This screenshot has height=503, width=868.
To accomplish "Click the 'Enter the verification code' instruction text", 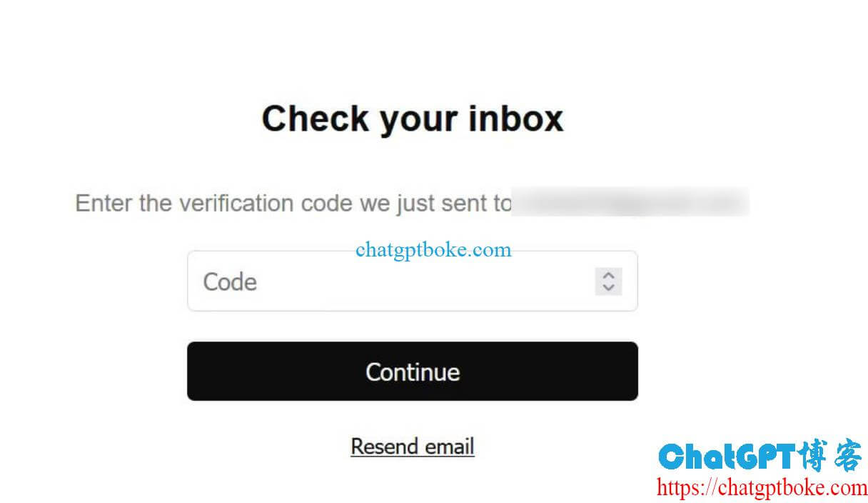I will point(293,204).
